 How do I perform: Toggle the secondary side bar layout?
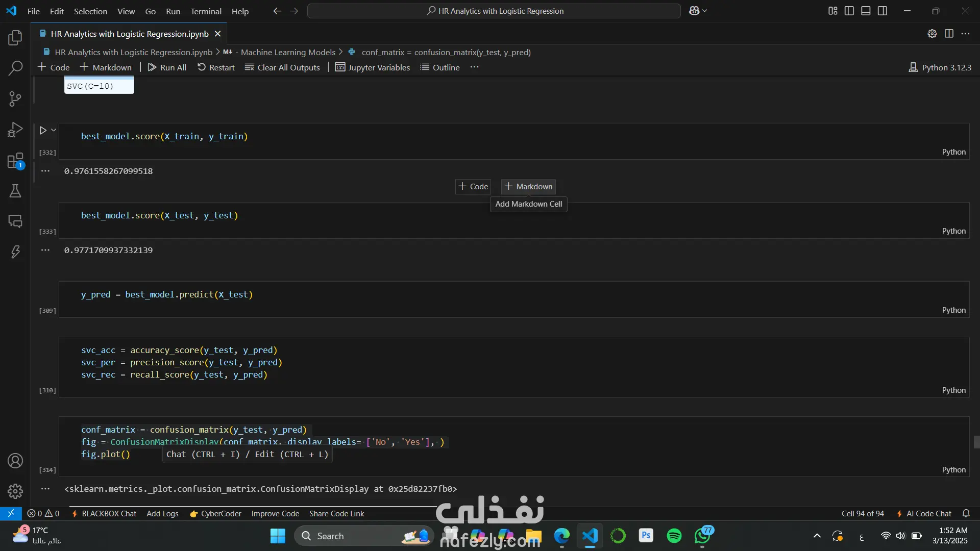click(883, 11)
